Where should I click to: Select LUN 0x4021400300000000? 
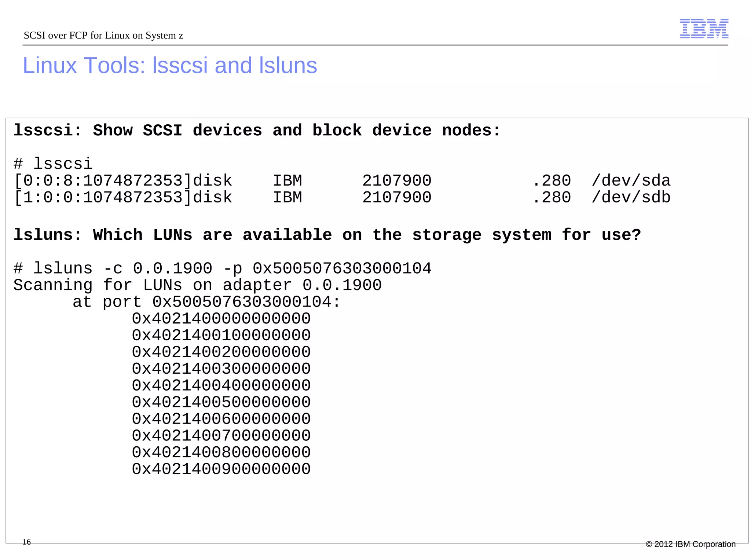tap(221, 369)
